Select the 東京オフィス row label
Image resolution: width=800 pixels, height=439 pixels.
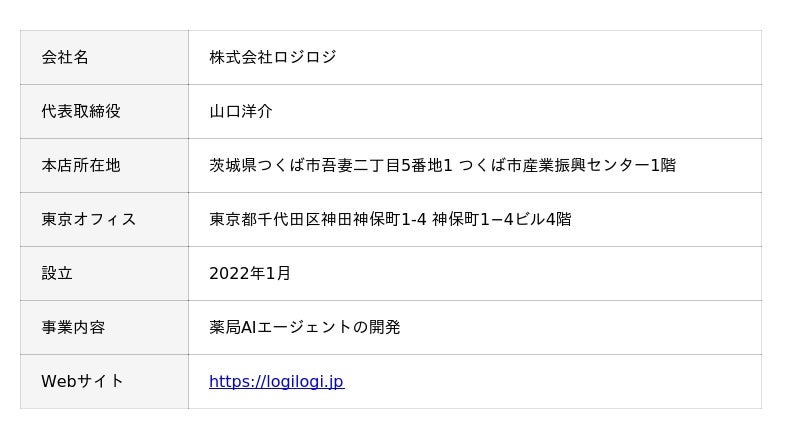(x=88, y=219)
